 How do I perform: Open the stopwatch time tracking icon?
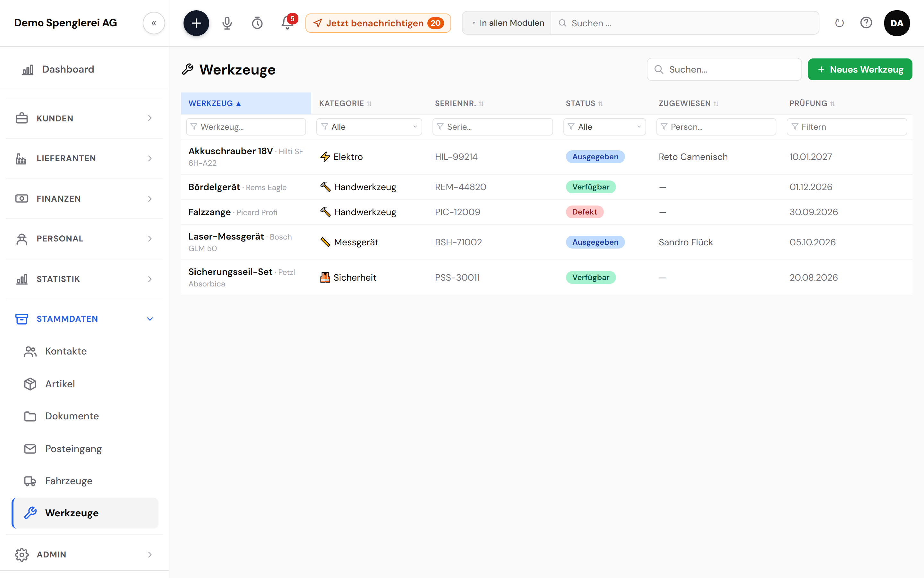point(257,23)
